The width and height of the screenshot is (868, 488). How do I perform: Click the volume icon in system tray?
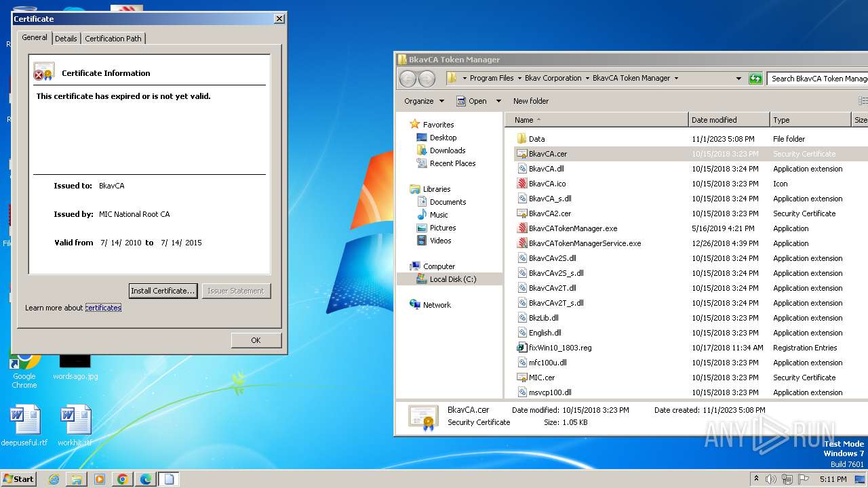point(771,479)
